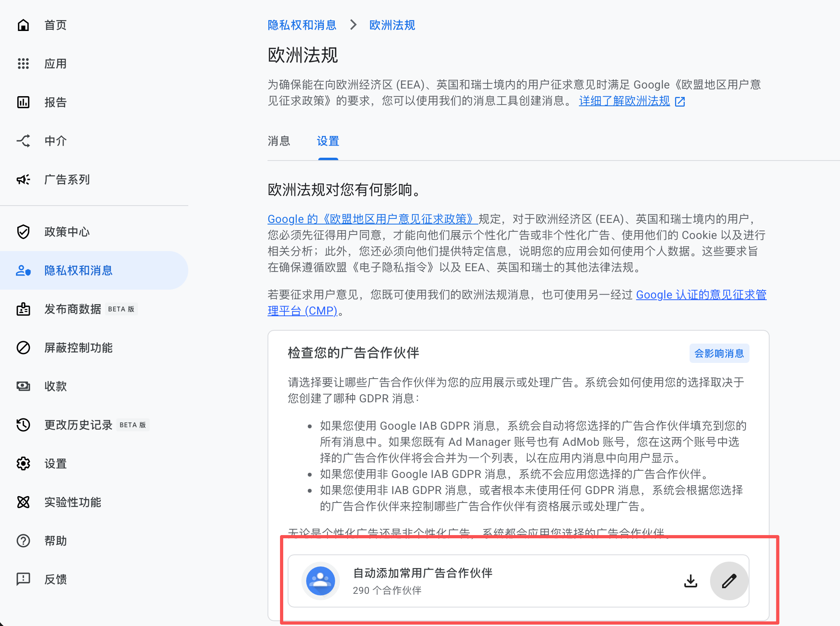Download the ad partners list icon
This screenshot has width=840, height=626.
pyautogui.click(x=691, y=581)
